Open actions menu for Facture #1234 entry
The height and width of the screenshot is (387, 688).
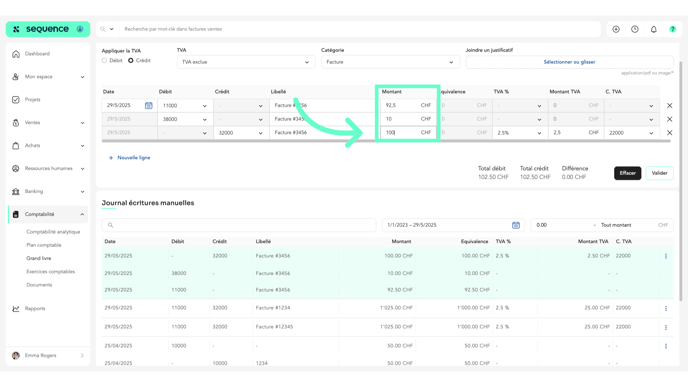coord(666,308)
